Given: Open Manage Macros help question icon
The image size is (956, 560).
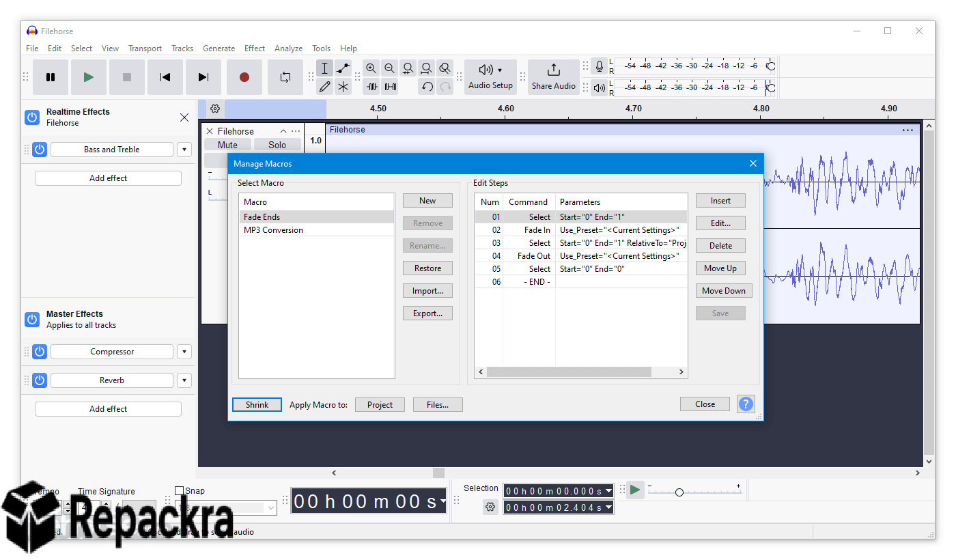Looking at the screenshot, I should coord(746,404).
